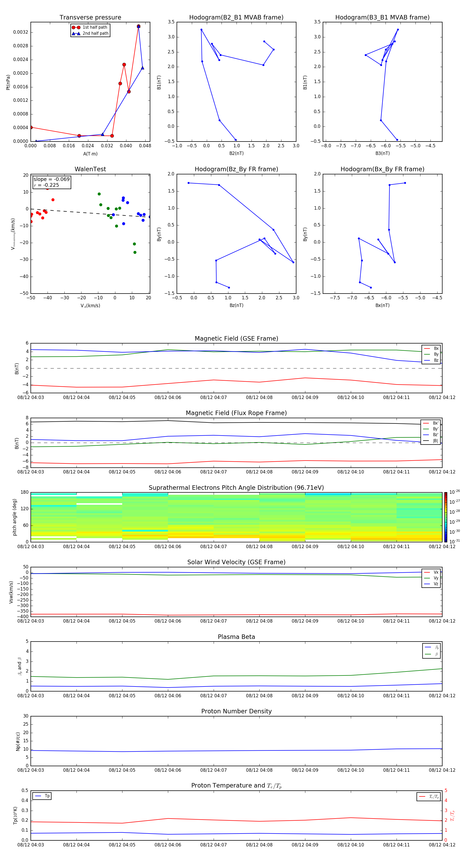The height and width of the screenshot is (868, 473).
Task: Click the "slope = -0.069" annotation
Action: tap(52, 179)
